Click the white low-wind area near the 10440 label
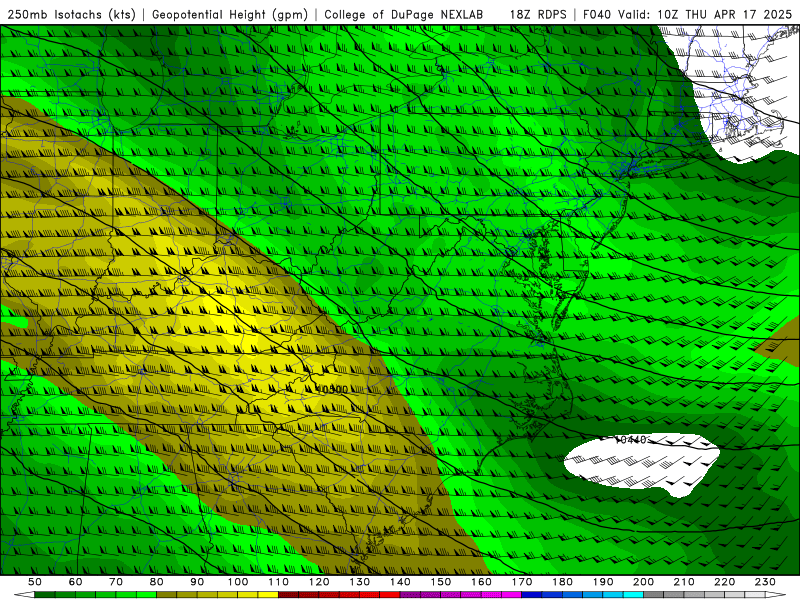 [643, 464]
